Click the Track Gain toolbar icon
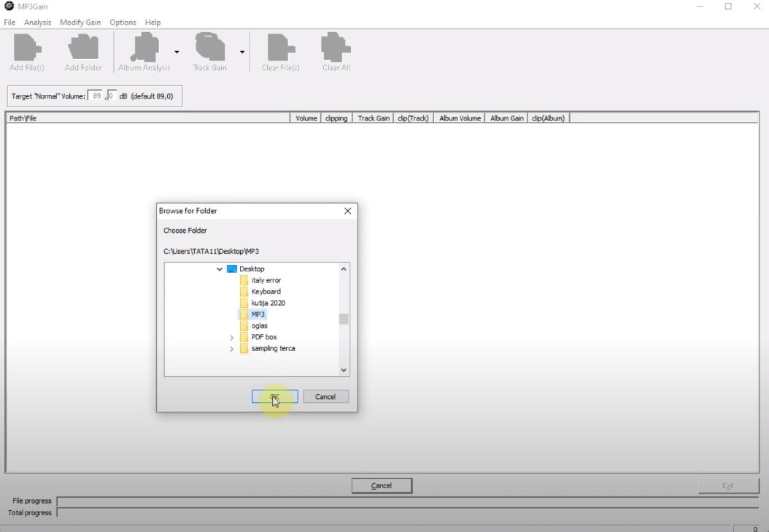Screen dimensions: 769x532 pos(210,47)
